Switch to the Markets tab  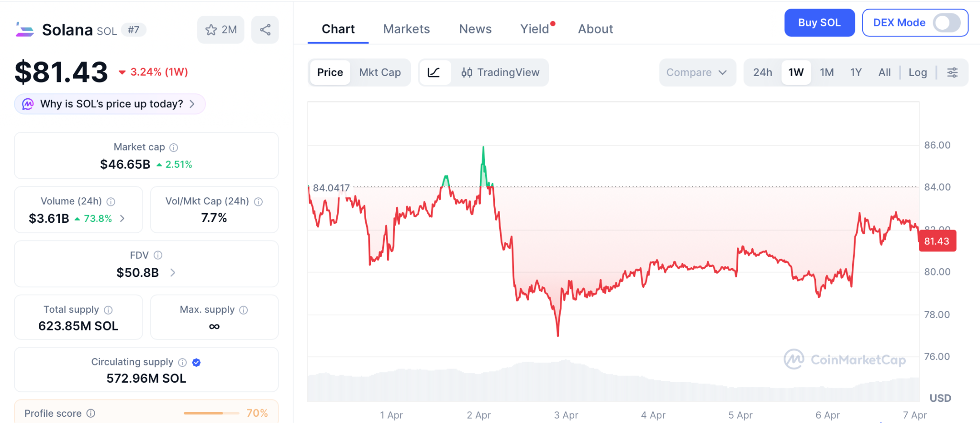click(x=406, y=29)
